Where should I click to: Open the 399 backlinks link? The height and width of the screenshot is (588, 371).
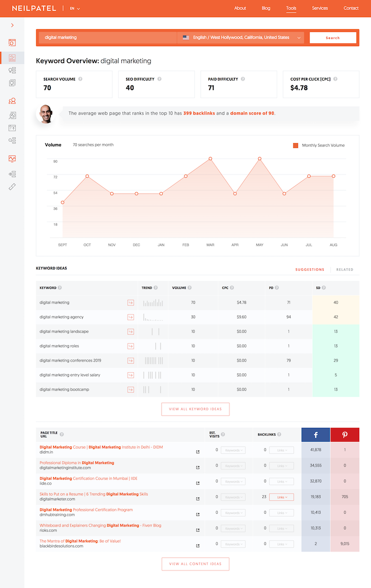pos(199,113)
